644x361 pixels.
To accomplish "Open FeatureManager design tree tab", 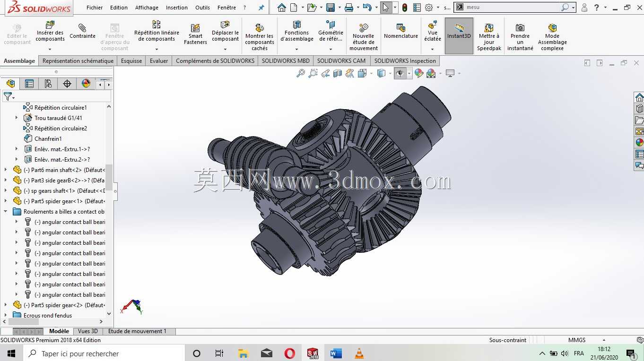I will (x=10, y=84).
